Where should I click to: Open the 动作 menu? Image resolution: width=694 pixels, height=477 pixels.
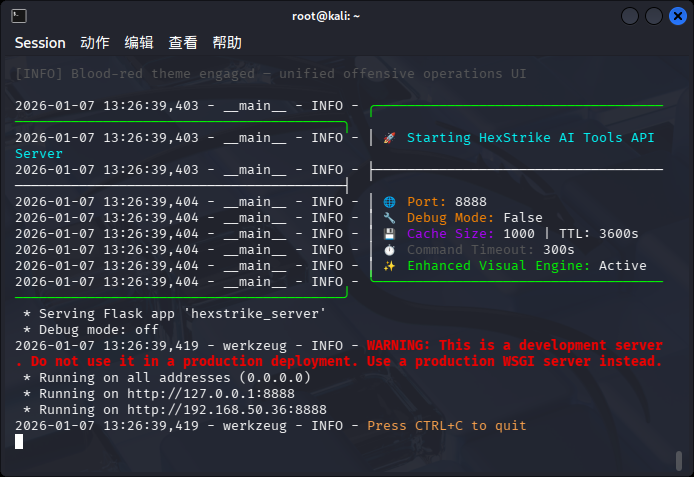coord(95,43)
